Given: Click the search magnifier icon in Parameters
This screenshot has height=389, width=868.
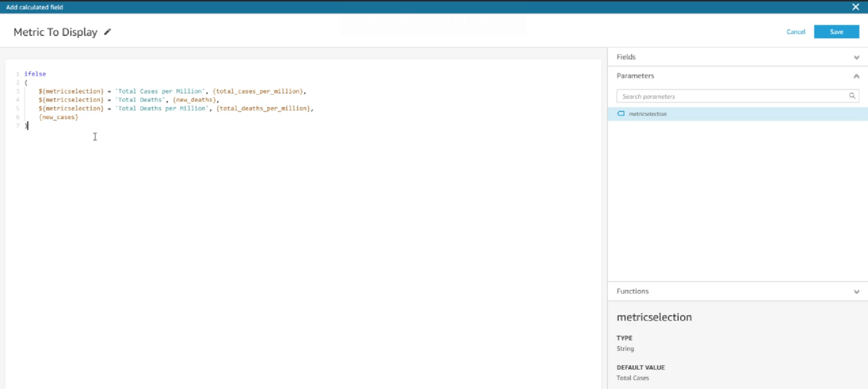Looking at the screenshot, I should [852, 96].
